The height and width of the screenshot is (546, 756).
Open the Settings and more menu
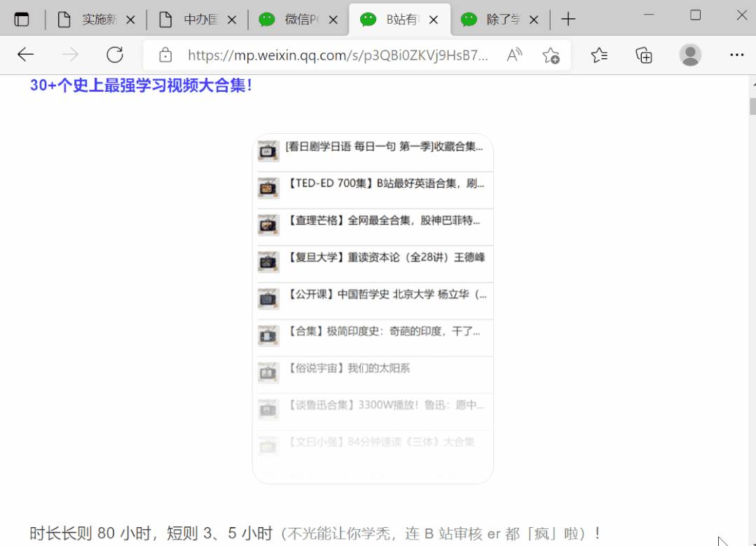pyautogui.click(x=736, y=54)
